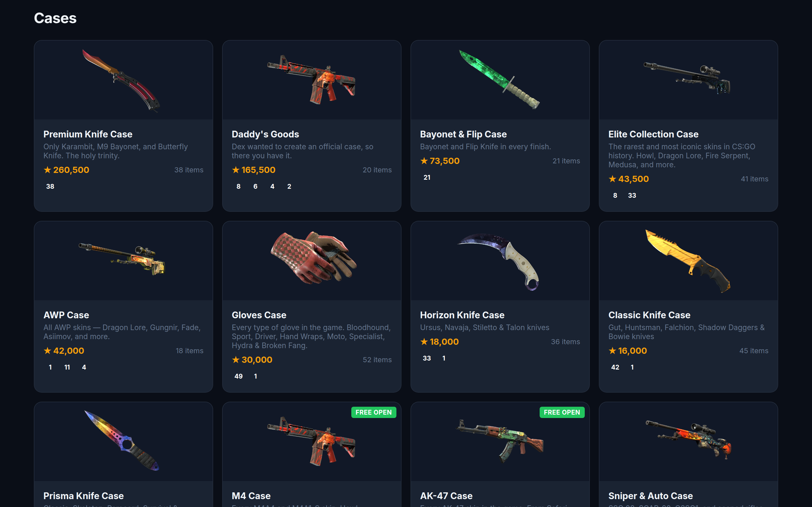Open the Sniper & Auto Case title
The height and width of the screenshot is (507, 812).
pyautogui.click(x=650, y=496)
